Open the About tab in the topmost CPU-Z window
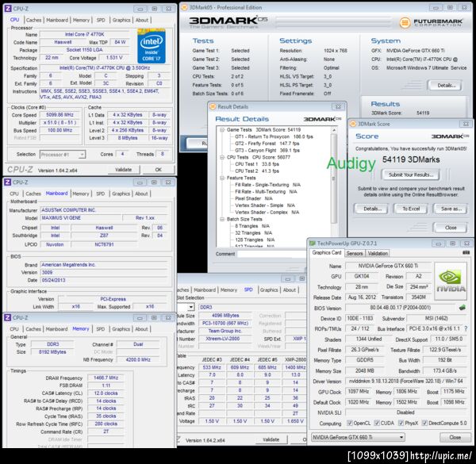 tap(142, 20)
